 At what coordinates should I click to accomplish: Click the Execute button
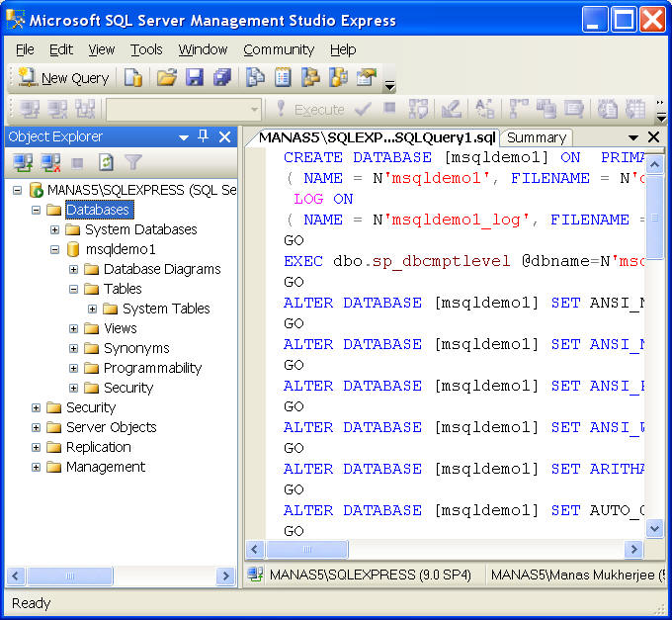[311, 110]
